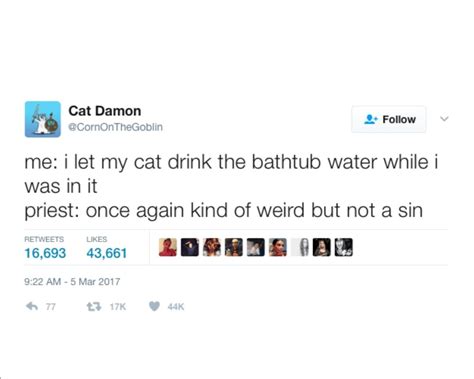Open the 9:22 AM 5 Mar 2017 timestamp
This screenshot has height=379, width=474.
point(72,282)
